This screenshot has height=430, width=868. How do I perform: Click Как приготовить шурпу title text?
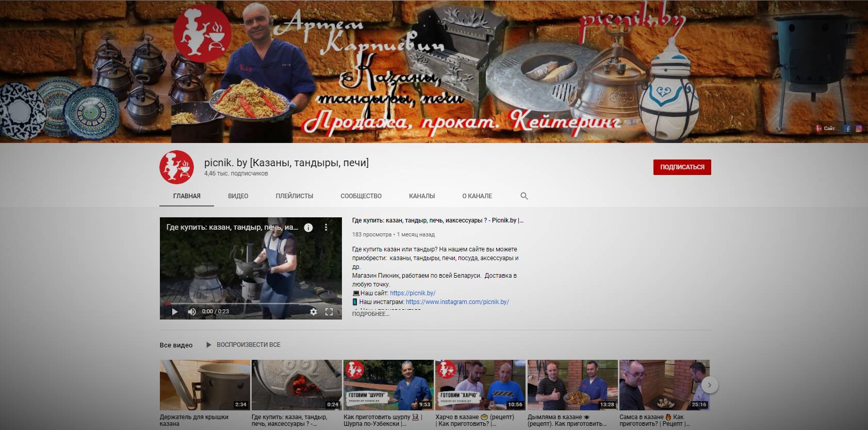click(x=383, y=420)
